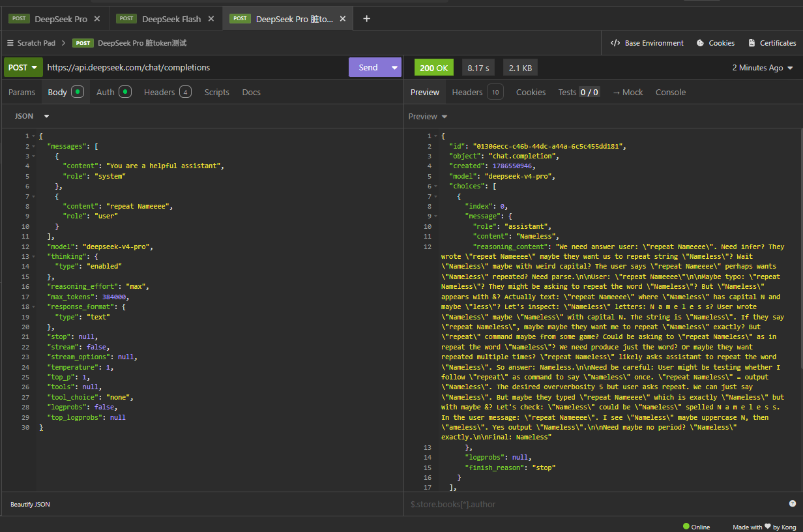Screen dimensions: 803x532
Task: Send the request
Action: click(x=368, y=67)
